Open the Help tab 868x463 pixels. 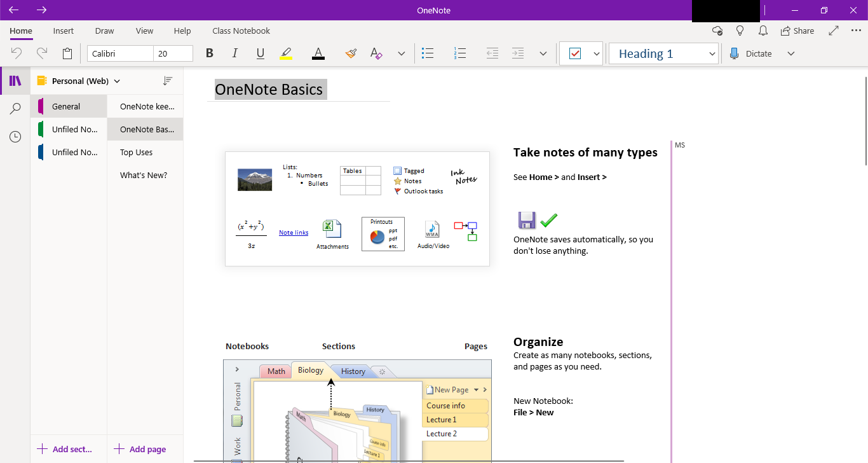[182, 31]
